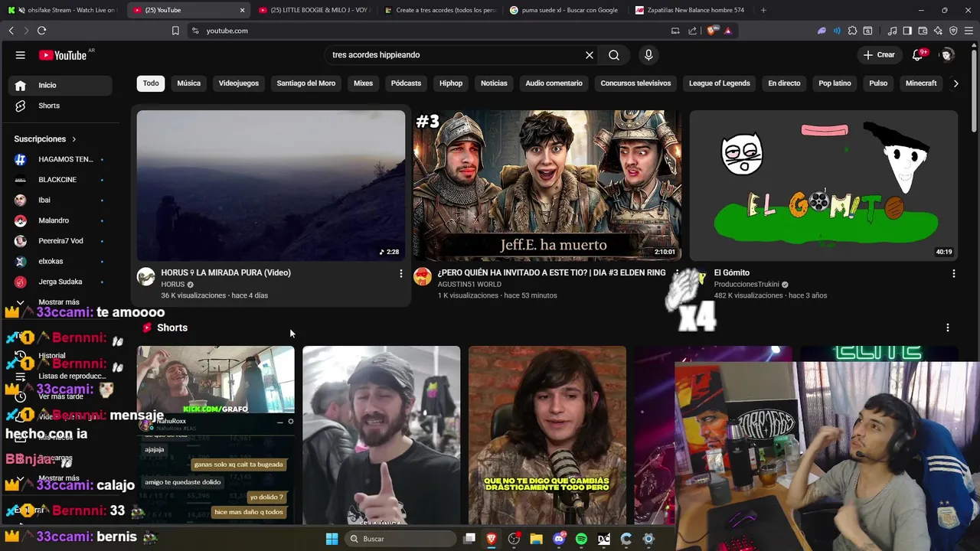The image size is (980, 551).
Task: Bookmark this page icon in address bar
Action: (x=175, y=31)
